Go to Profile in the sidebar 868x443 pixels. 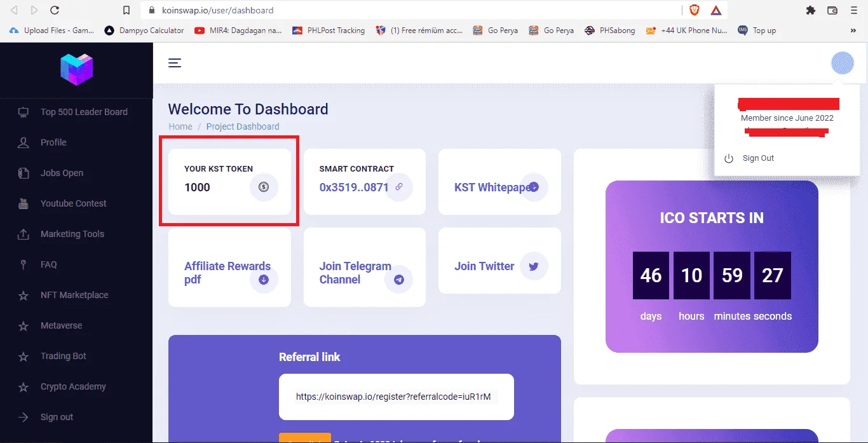(x=53, y=142)
